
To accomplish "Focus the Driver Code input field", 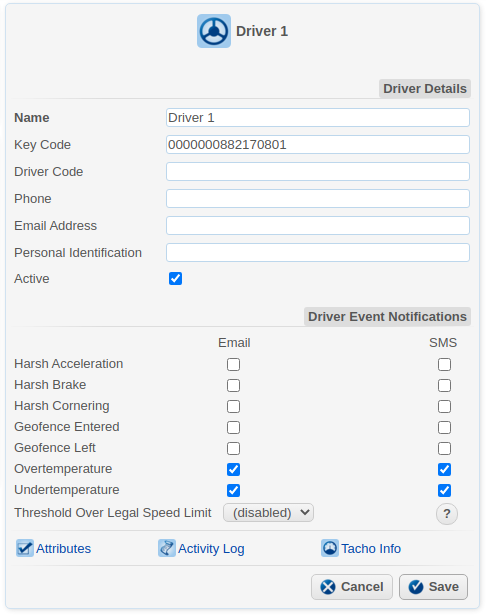I will coord(318,171).
